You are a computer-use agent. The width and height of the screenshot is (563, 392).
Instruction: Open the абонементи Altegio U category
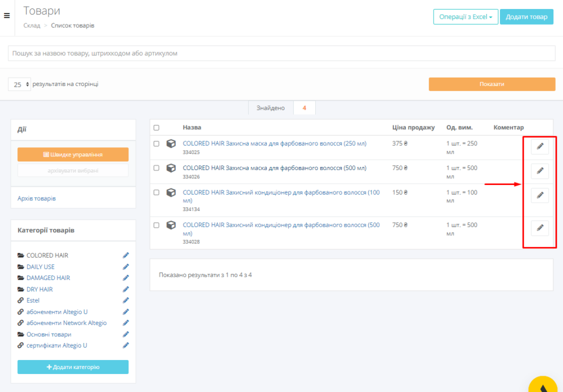tap(57, 312)
